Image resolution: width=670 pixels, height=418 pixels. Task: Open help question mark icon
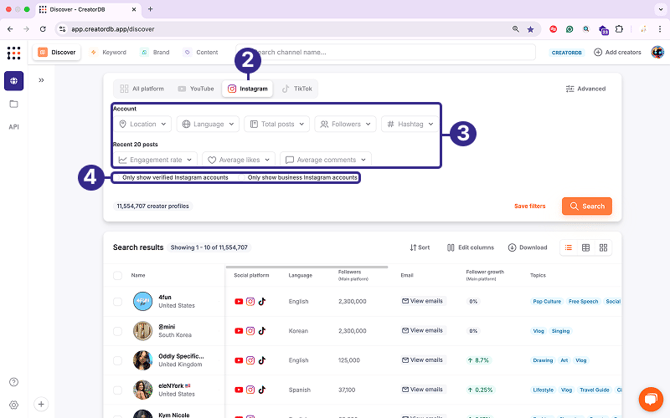(14, 382)
